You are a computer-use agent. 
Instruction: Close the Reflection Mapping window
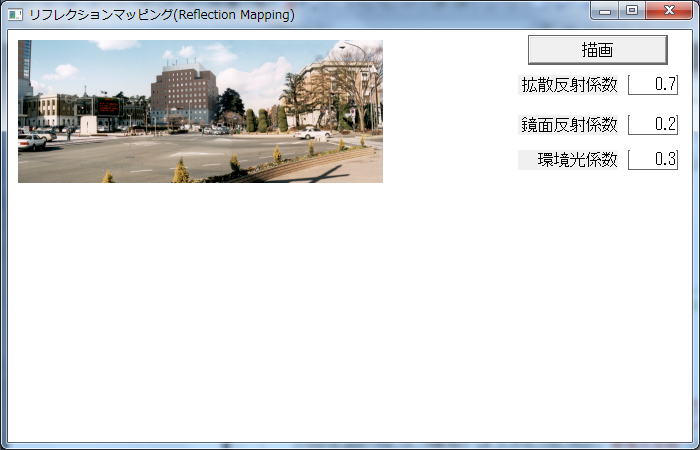click(x=669, y=11)
